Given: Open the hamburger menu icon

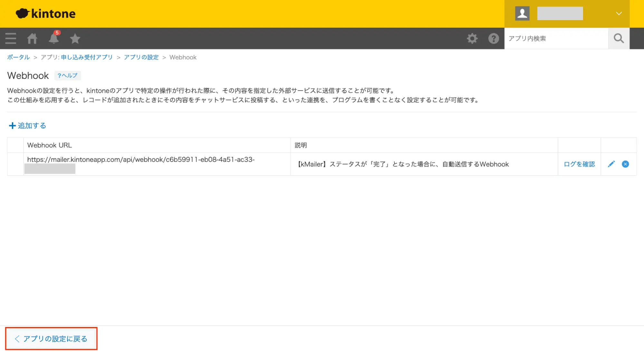Looking at the screenshot, I should coord(11,38).
